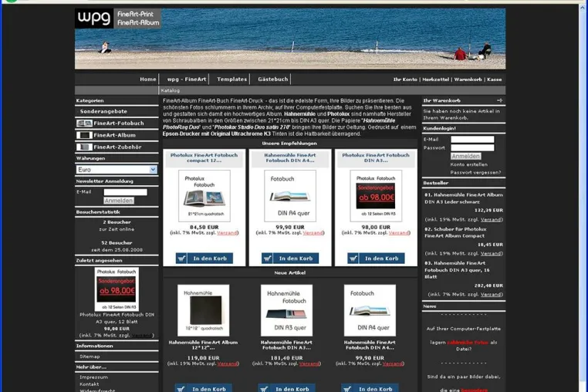Click the Photolux Fotobuch 21*21cm thumbnail
This screenshot has width=588, height=392.
coord(204,196)
